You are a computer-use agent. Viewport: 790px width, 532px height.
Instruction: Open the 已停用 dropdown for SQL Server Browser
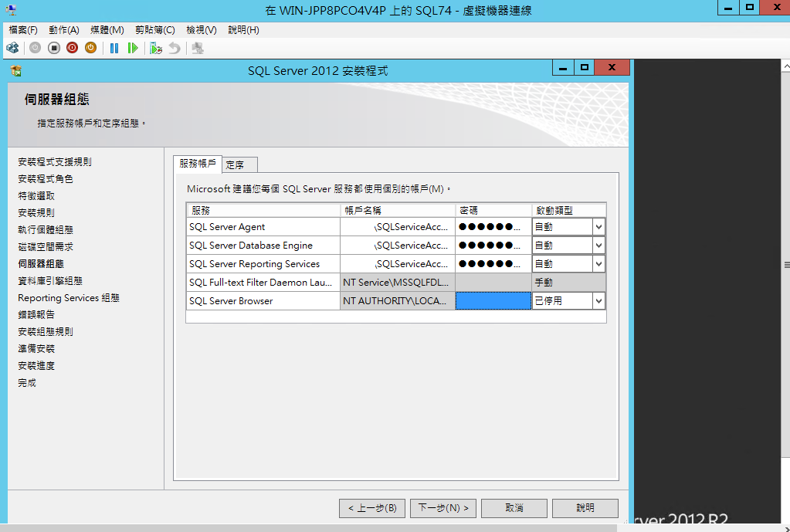[x=598, y=301]
